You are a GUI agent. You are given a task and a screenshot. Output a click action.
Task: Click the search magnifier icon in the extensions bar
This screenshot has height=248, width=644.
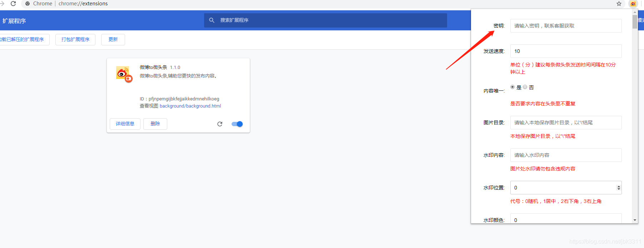[x=212, y=20]
